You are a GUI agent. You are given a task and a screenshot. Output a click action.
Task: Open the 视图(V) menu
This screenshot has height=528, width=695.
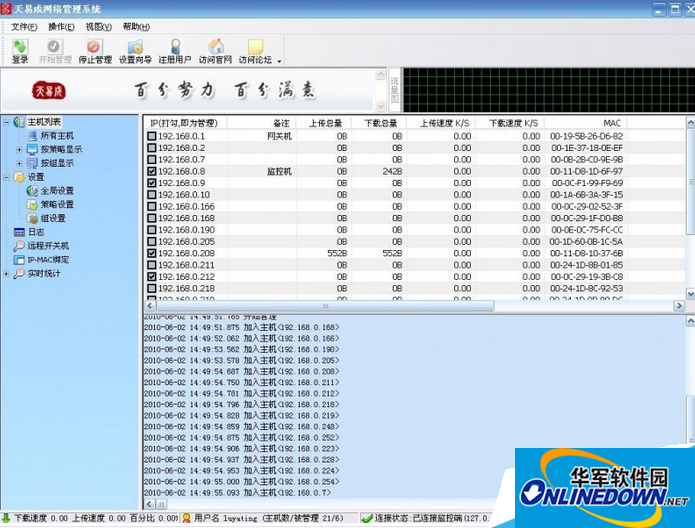pyautogui.click(x=98, y=26)
